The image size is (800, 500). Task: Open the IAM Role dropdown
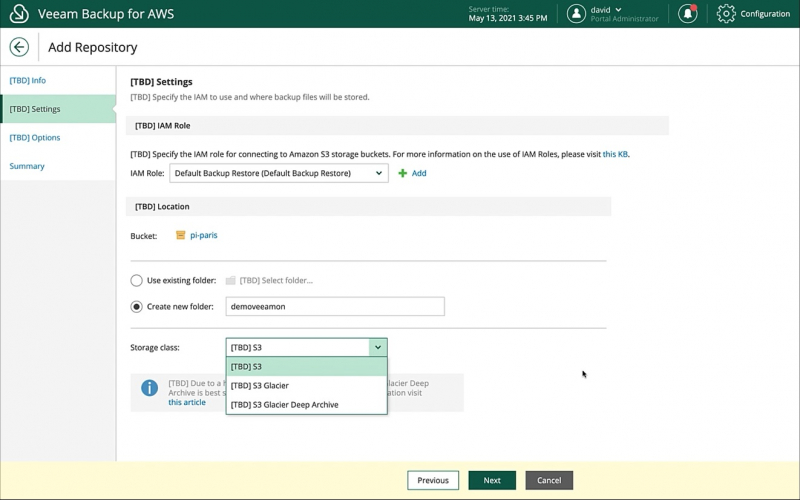pyautogui.click(x=279, y=173)
